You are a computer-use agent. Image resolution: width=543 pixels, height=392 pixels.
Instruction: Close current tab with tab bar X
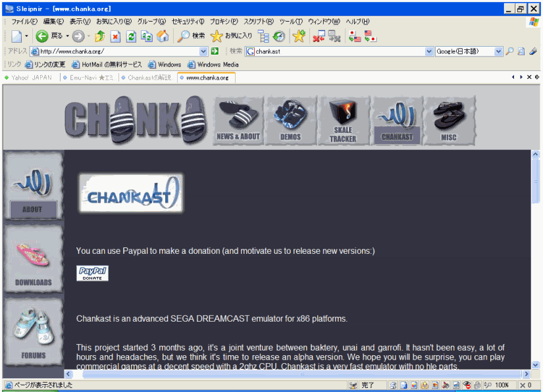click(529, 77)
